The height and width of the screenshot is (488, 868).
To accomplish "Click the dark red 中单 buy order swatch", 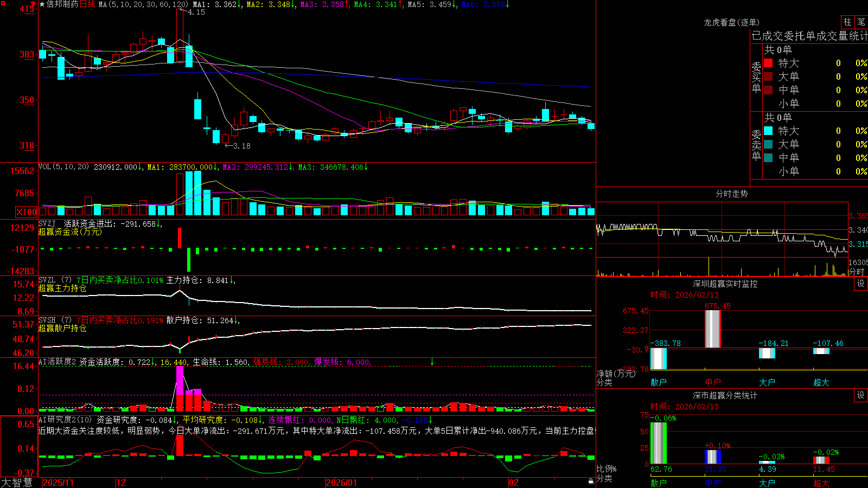I will (x=768, y=90).
